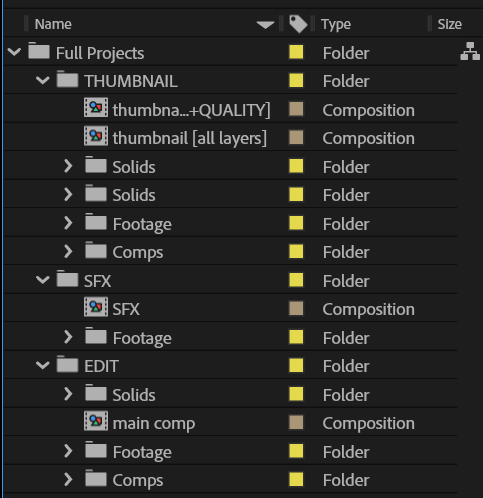Click the main comp composition icon
This screenshot has height=498, width=483.
click(96, 421)
